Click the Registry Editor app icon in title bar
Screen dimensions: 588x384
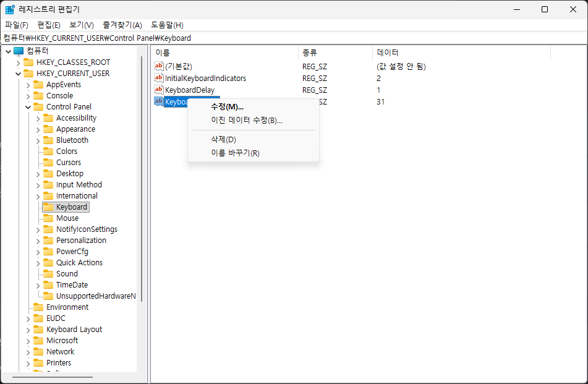point(10,9)
